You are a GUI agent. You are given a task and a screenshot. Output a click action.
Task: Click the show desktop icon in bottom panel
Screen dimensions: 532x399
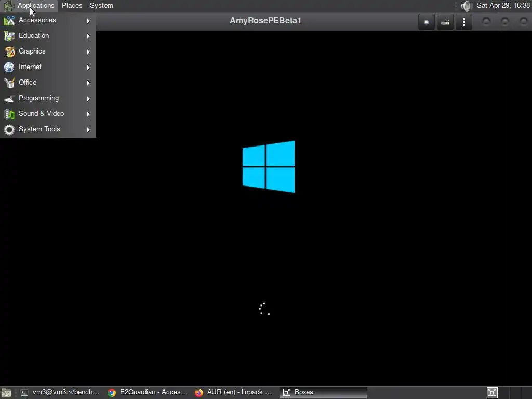point(6,393)
